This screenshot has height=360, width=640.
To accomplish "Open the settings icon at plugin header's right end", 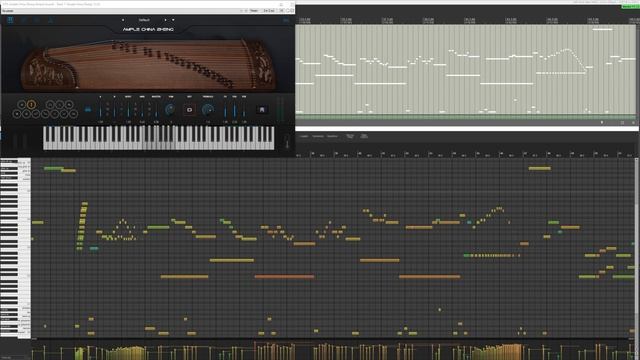I will pyautogui.click(x=286, y=20).
